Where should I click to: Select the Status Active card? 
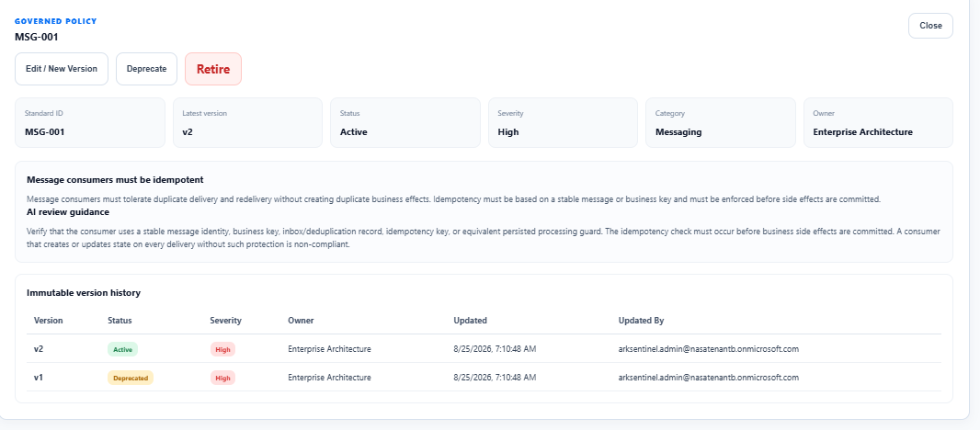click(x=405, y=122)
